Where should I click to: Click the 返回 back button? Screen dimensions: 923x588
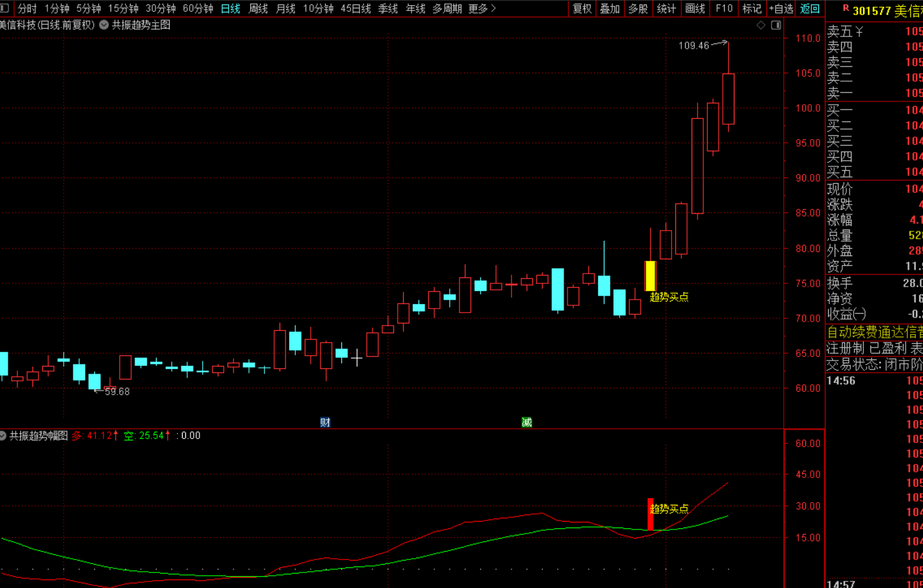(x=809, y=8)
